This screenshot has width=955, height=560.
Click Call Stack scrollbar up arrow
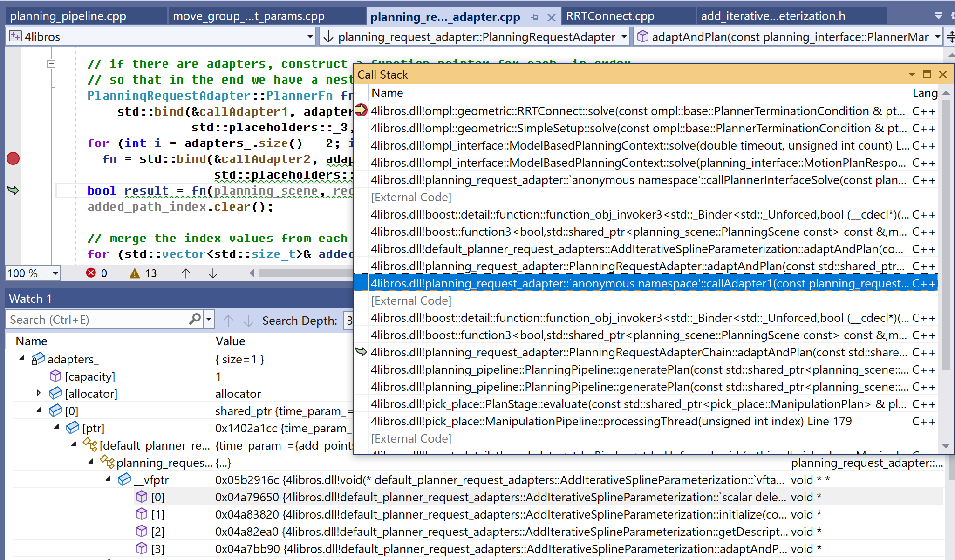946,93
